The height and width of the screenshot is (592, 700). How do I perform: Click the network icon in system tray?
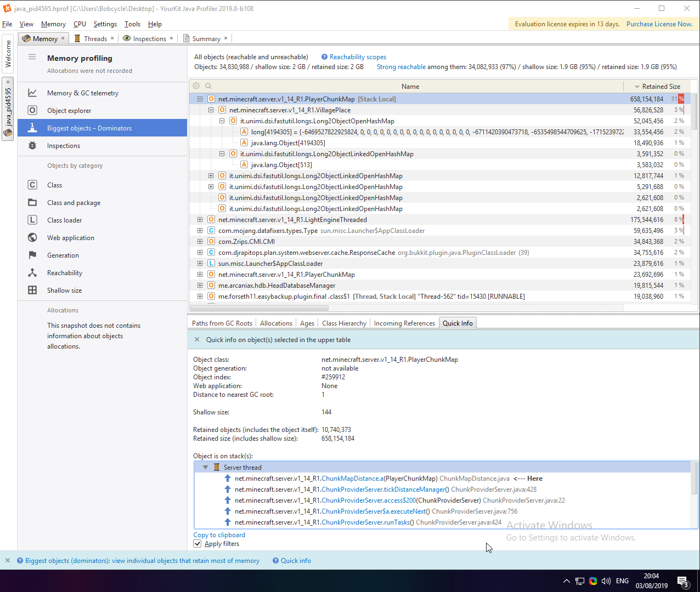pyautogui.click(x=580, y=581)
